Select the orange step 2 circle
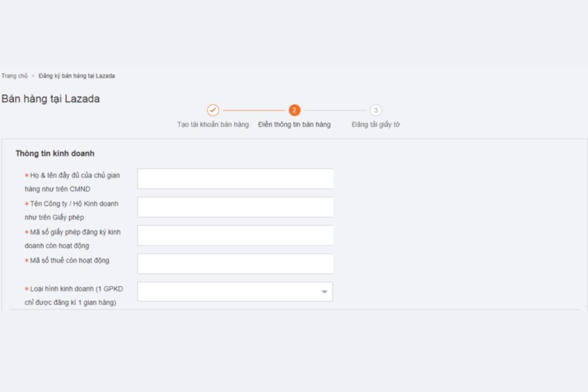The image size is (588, 392). pyautogui.click(x=294, y=110)
